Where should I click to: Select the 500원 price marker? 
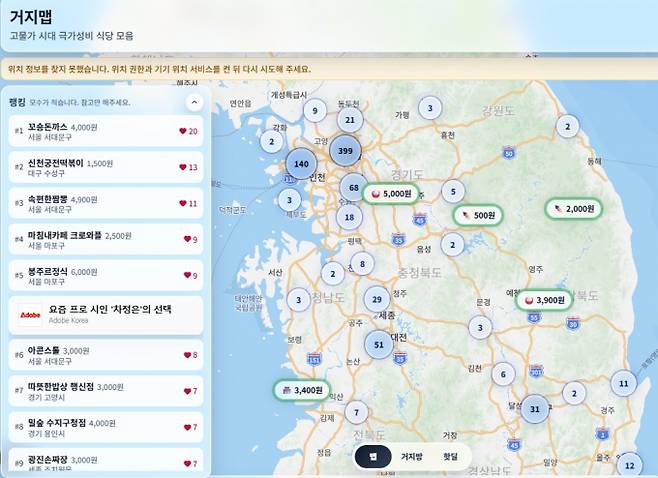[x=478, y=215]
